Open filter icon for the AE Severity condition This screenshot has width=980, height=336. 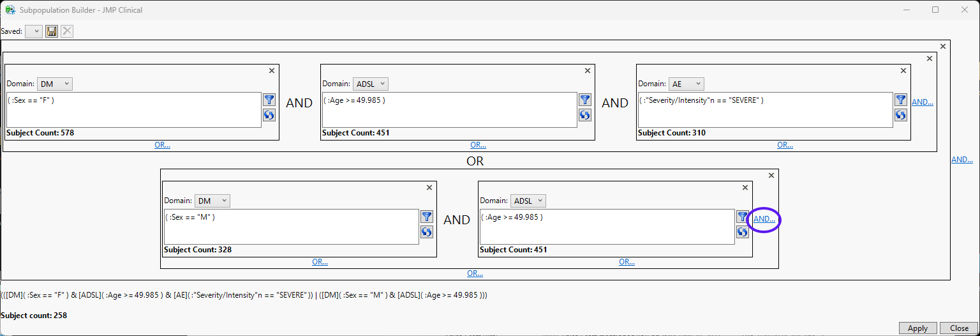(x=900, y=100)
